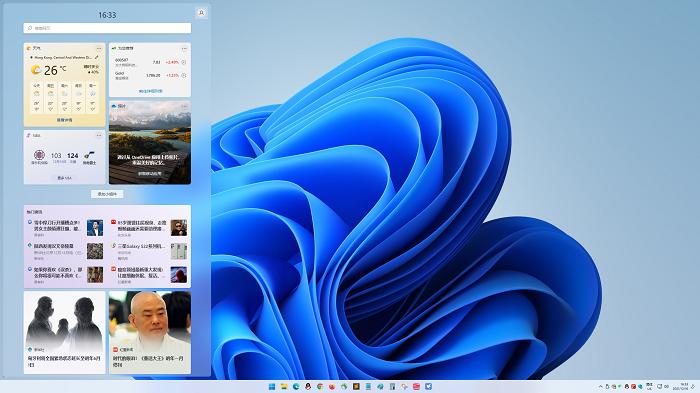Launch Microsoft Edge from the taskbar
Image resolution: width=700 pixels, height=393 pixels.
296,386
